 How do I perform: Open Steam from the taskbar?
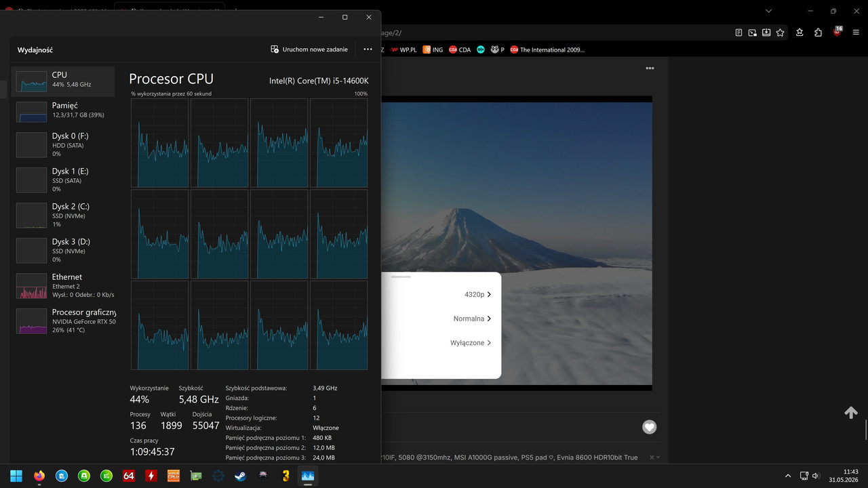click(241, 476)
